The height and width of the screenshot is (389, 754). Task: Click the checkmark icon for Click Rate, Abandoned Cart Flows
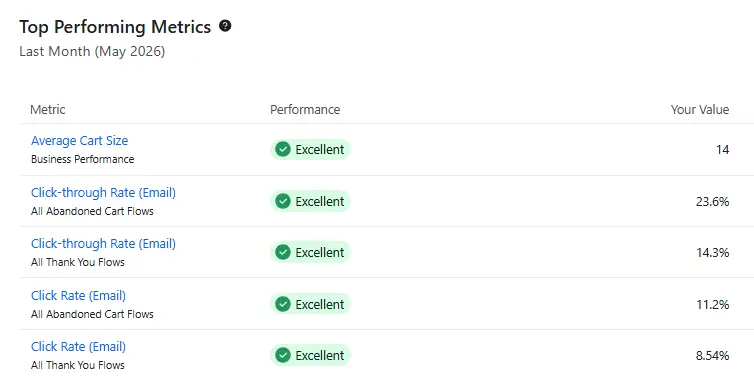pyautogui.click(x=283, y=304)
